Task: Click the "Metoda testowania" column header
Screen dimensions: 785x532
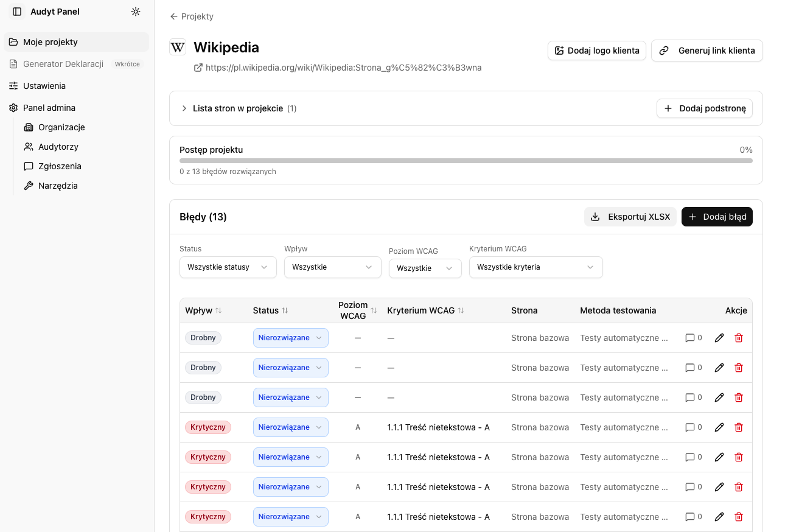Action: click(x=618, y=310)
